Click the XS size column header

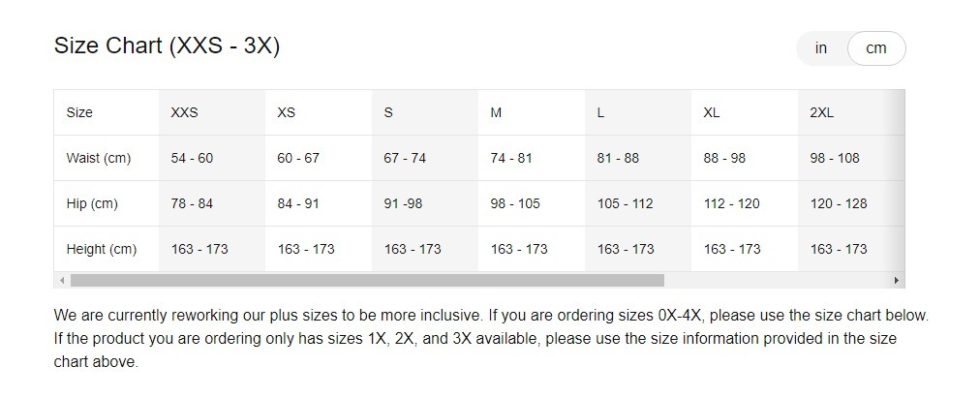286,112
